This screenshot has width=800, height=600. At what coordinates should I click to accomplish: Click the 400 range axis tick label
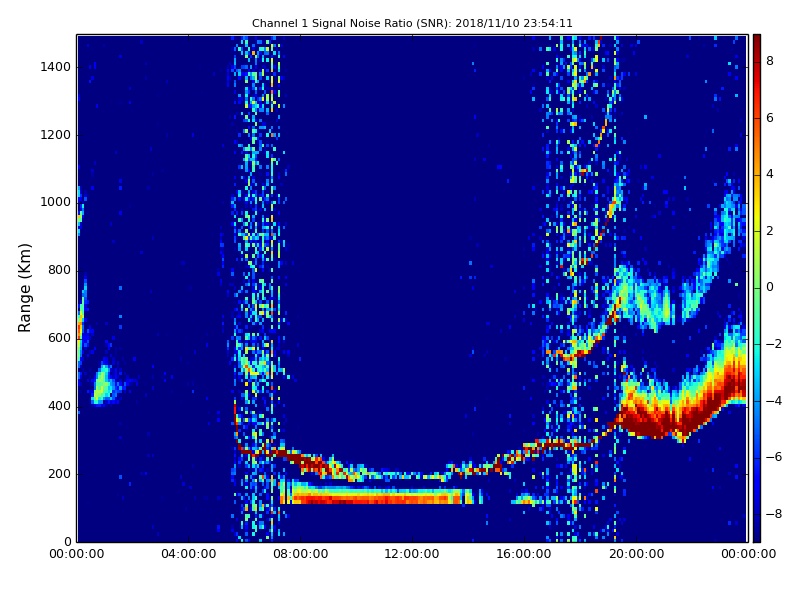[59, 406]
